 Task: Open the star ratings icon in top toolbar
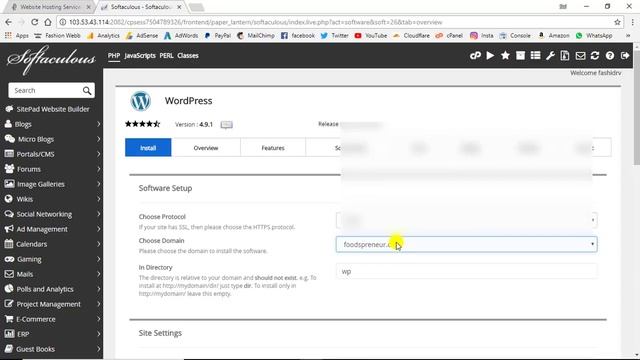click(505, 56)
